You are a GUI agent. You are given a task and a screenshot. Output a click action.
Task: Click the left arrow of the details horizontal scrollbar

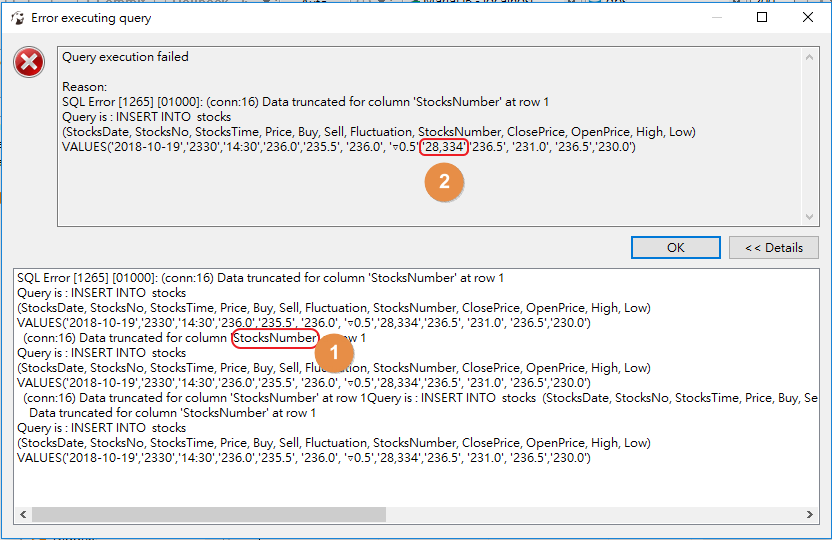(x=23, y=514)
